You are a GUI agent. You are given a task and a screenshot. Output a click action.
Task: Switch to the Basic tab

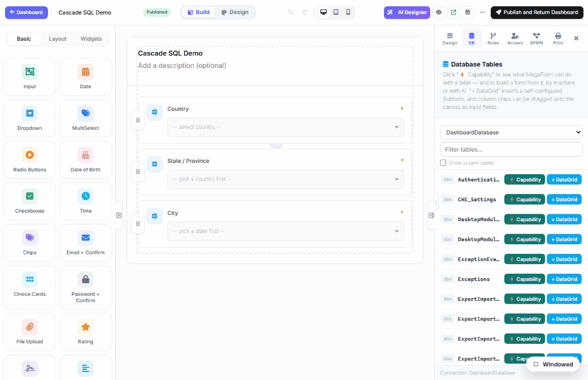[x=24, y=38]
